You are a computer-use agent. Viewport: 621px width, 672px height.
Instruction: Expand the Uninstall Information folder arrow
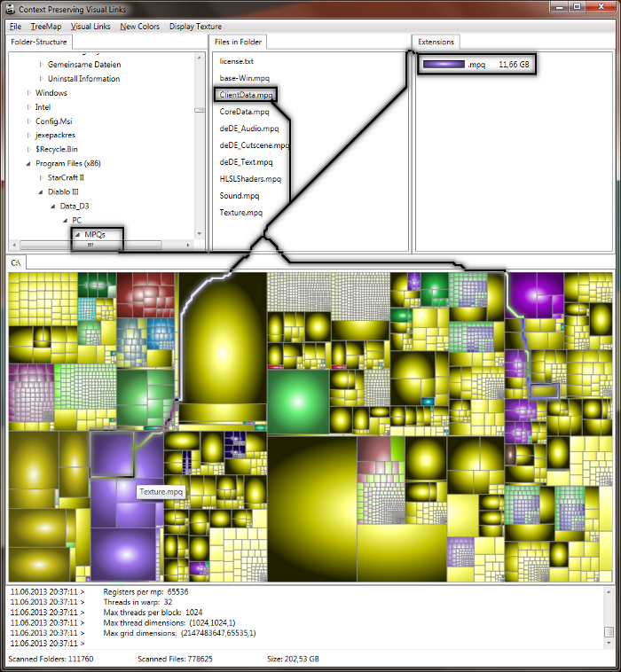42,79
